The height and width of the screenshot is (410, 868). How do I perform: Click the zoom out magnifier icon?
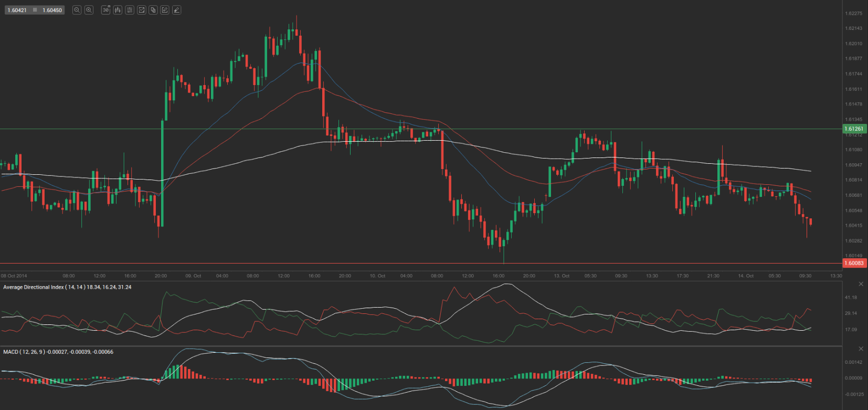[x=77, y=10]
